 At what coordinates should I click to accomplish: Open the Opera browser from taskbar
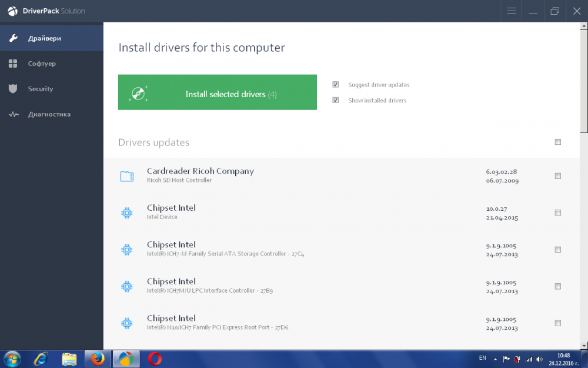pos(155,359)
